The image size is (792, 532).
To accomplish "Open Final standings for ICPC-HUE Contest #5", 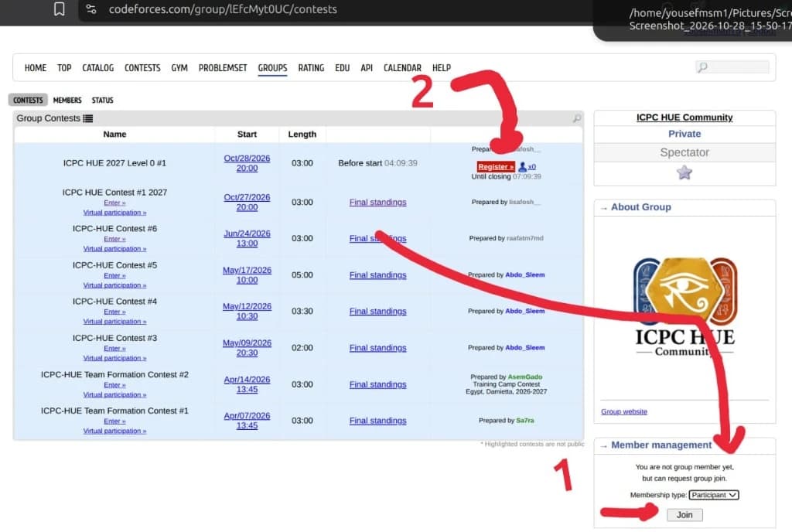I will click(x=377, y=275).
